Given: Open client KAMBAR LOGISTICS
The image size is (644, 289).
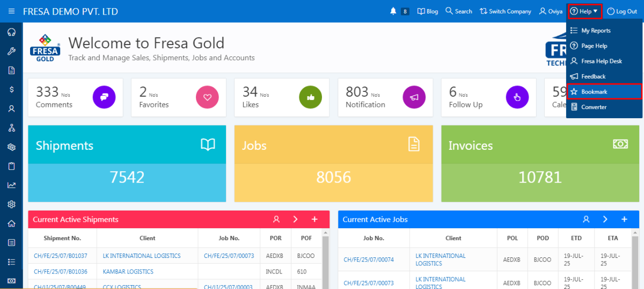Looking at the screenshot, I should click(x=128, y=272).
